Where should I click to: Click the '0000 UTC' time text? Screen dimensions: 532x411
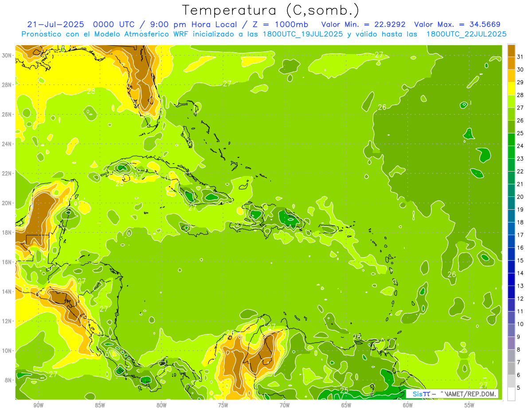coord(114,24)
